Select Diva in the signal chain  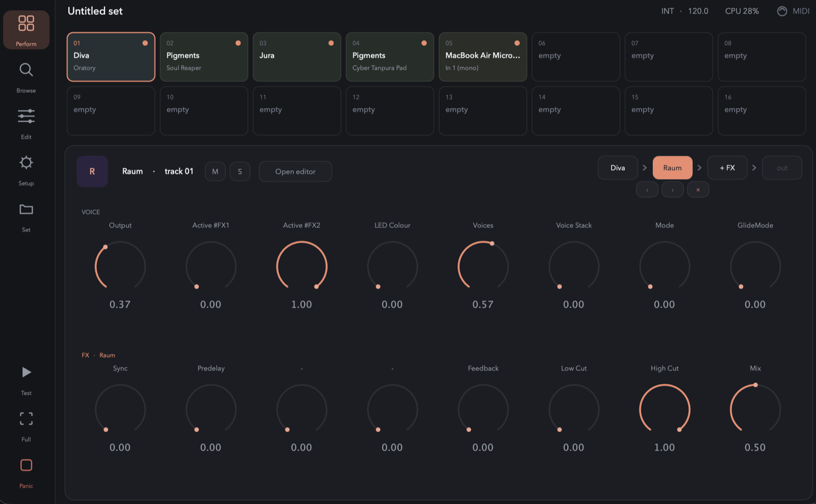tap(618, 168)
